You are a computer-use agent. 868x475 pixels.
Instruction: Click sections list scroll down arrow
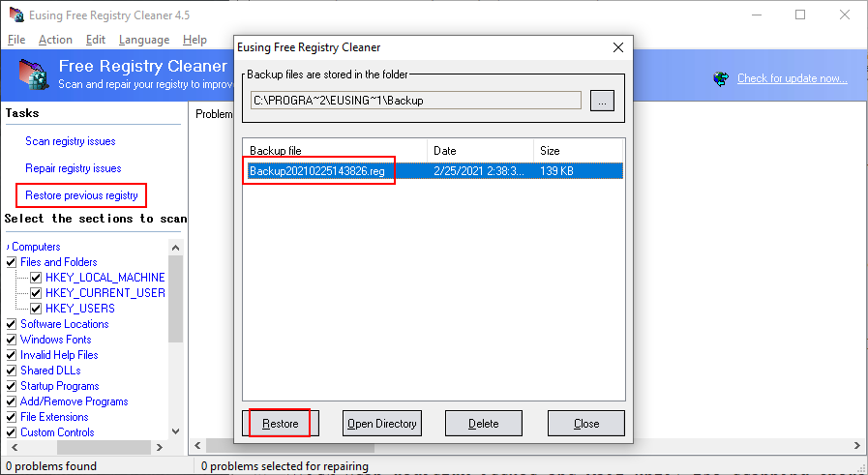pyautogui.click(x=175, y=431)
